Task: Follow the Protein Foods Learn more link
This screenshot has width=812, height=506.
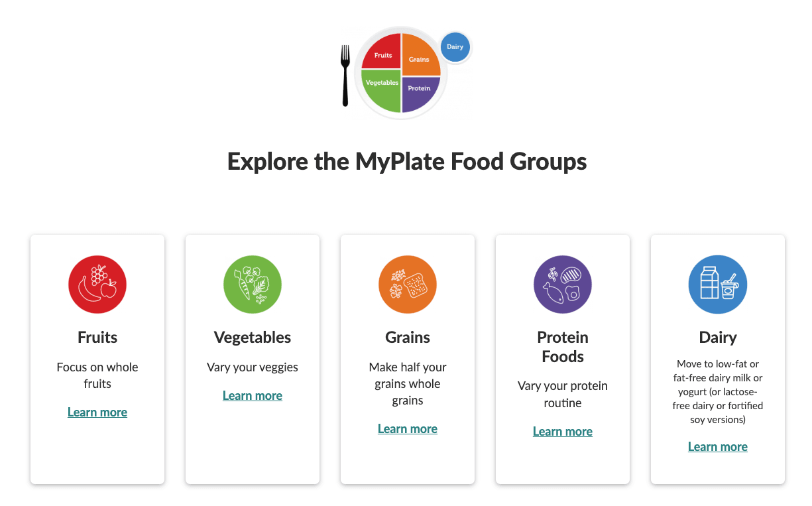Action: coord(563,432)
